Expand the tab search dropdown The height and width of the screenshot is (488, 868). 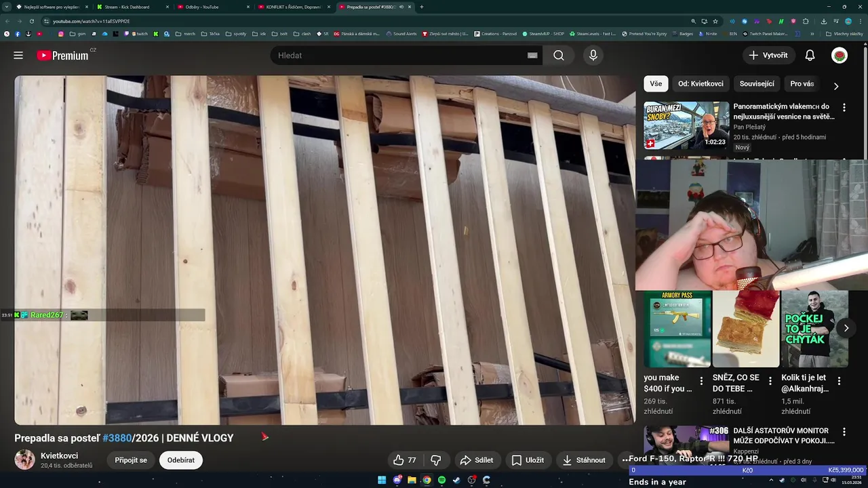tap(7, 7)
